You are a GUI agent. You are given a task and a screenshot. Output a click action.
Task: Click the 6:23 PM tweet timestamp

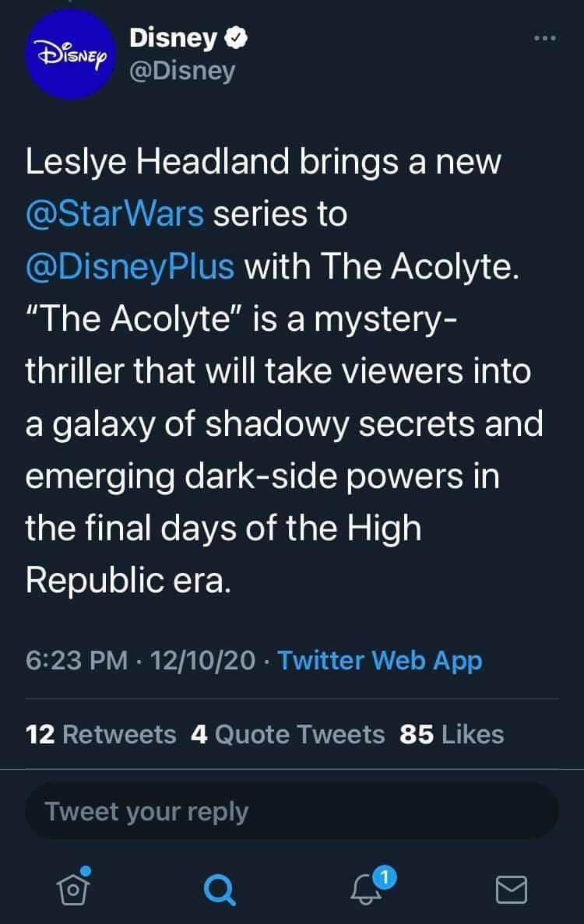click(x=76, y=660)
